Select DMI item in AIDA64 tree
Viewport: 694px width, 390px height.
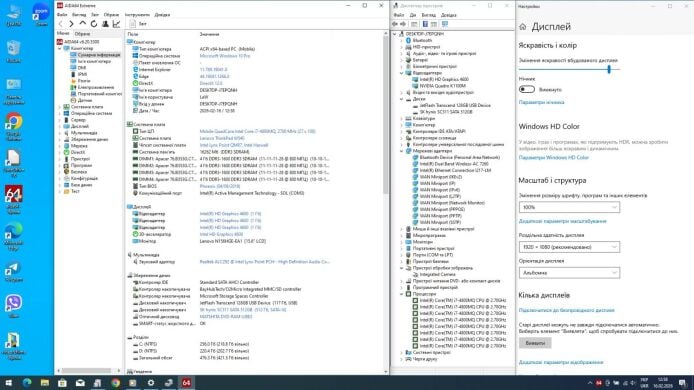[x=82, y=68]
